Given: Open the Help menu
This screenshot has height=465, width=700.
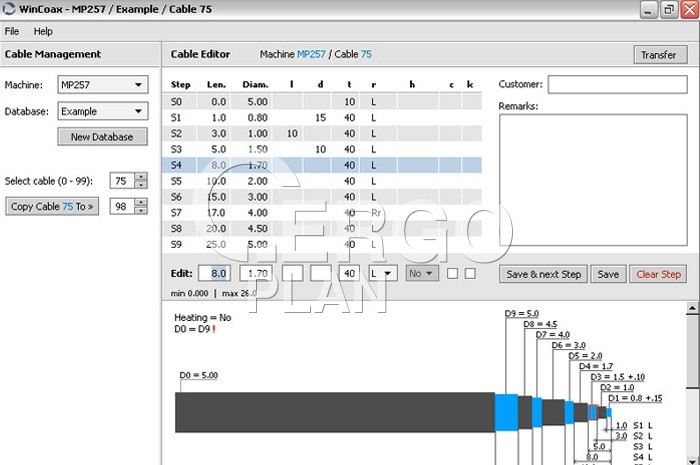Looking at the screenshot, I should (x=43, y=31).
